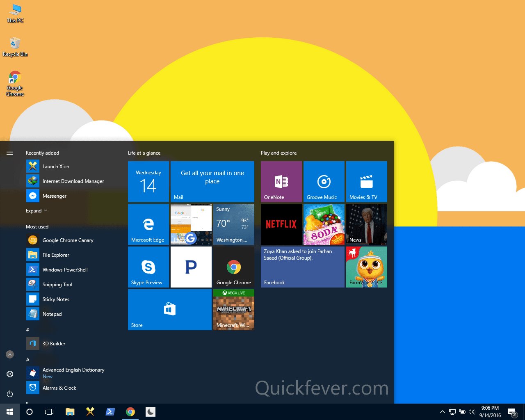This screenshot has width=525, height=420.
Task: Open the moon icon app on taskbar
Action: [x=151, y=412]
